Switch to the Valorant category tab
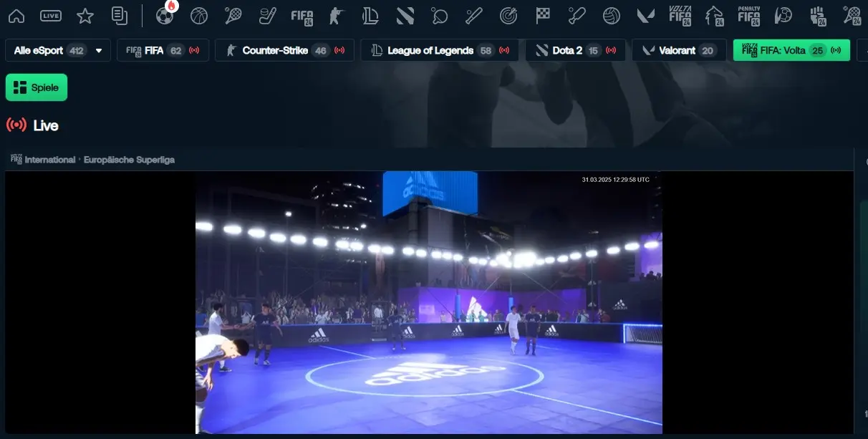 click(679, 50)
